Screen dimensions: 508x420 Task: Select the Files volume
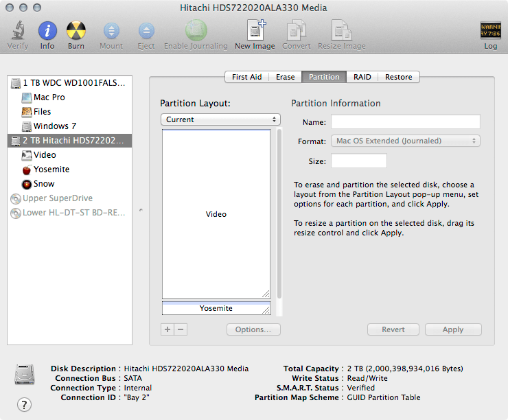coord(69,112)
